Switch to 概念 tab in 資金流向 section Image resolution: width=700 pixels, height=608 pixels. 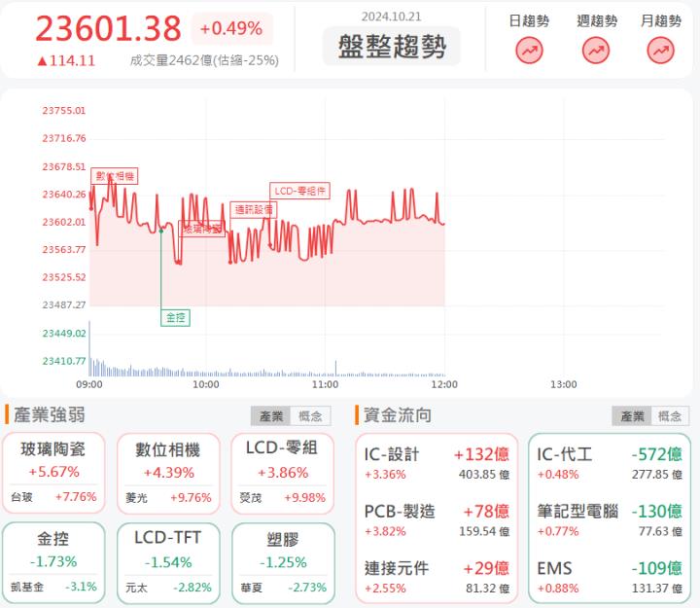point(670,416)
